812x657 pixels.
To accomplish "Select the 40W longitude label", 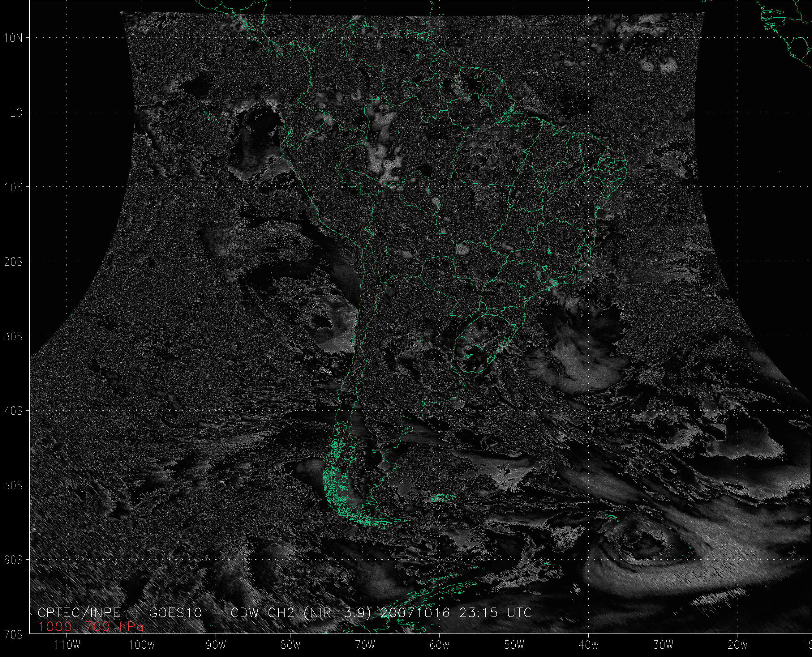I will [589, 645].
